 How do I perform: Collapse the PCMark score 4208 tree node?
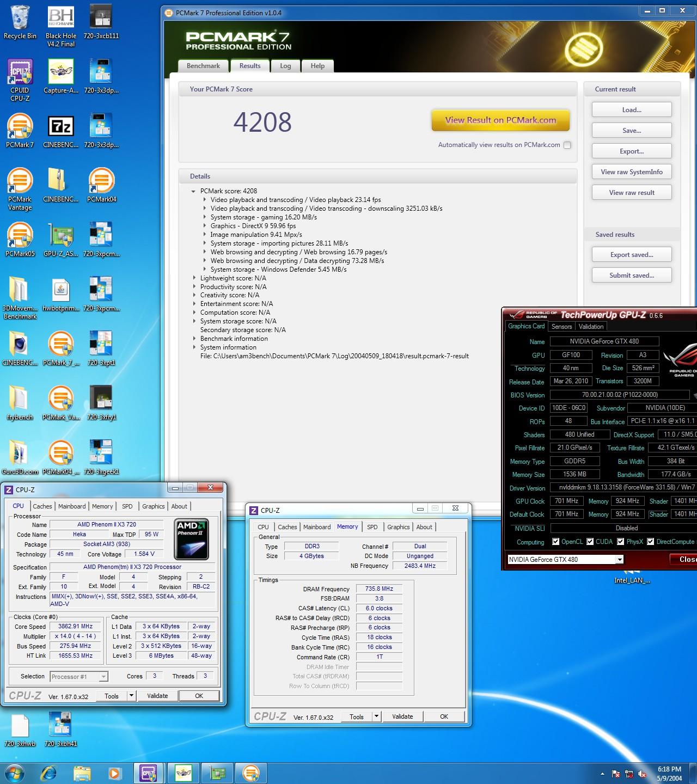pyautogui.click(x=193, y=191)
